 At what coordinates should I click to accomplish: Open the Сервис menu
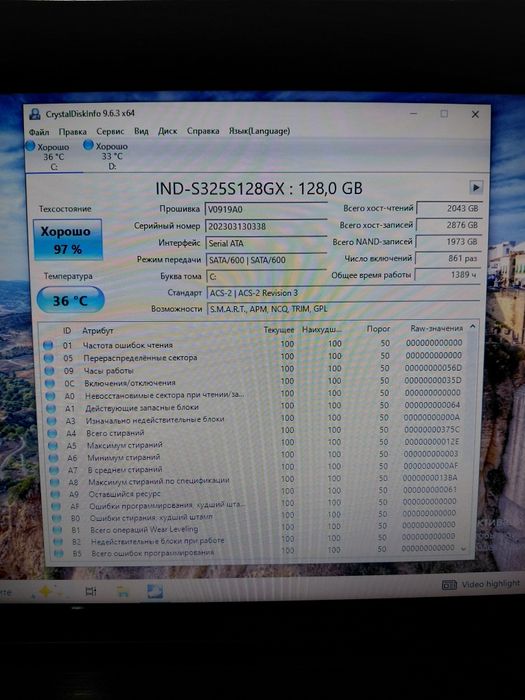point(110,131)
